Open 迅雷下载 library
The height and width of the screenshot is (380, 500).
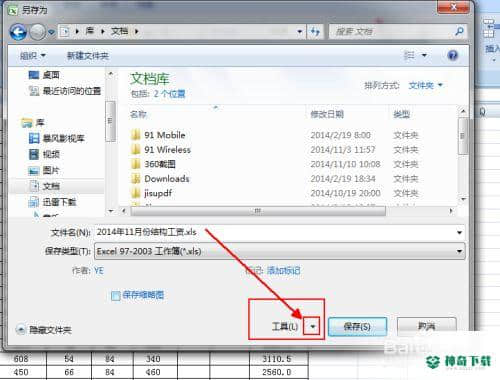pyautogui.click(x=53, y=202)
